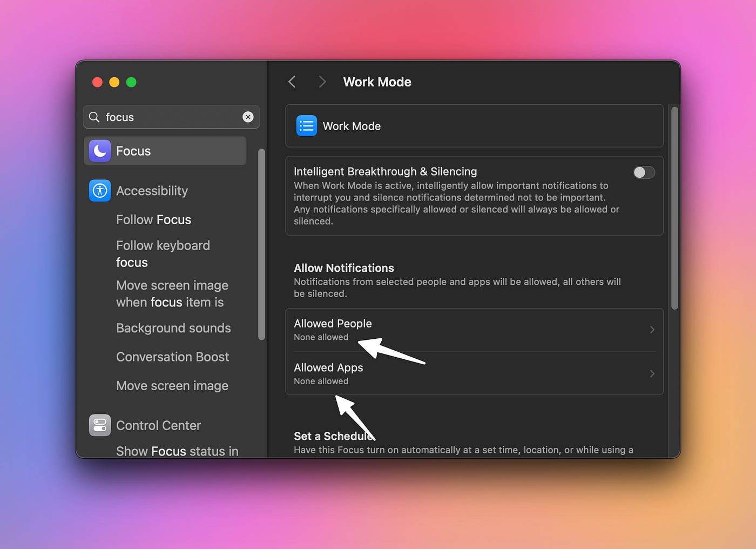Toggle Intelligent Breakthrough & Silencing switch

point(644,172)
